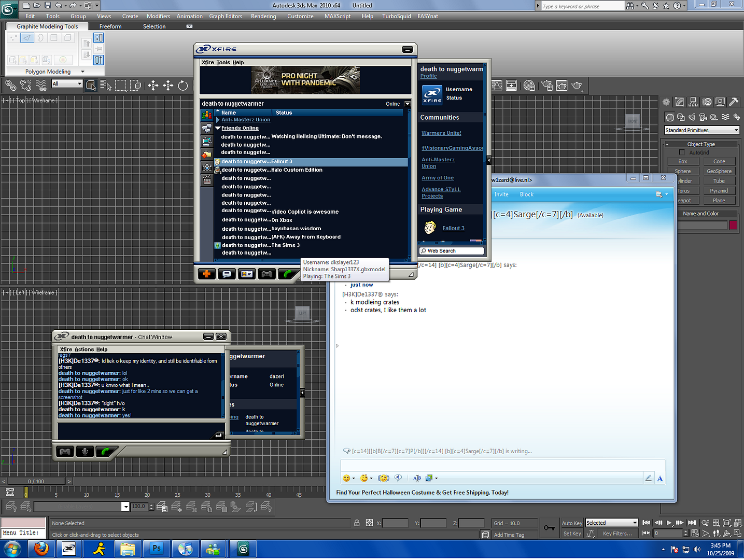Viewport: 744px width, 560px height.
Task: Click Invite in Messenger window
Action: (x=501, y=194)
